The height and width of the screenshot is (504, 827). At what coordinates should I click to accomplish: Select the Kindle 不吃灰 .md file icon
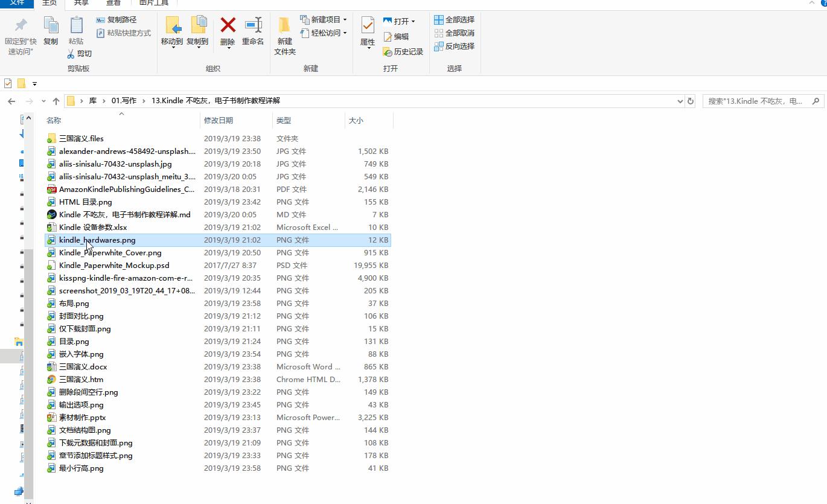[52, 215]
